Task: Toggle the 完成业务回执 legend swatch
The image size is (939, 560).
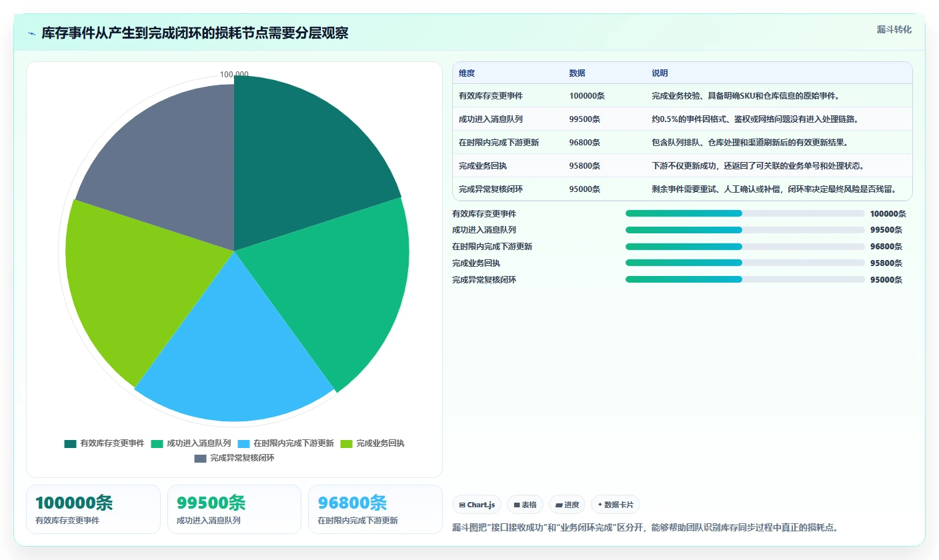Action: click(347, 443)
